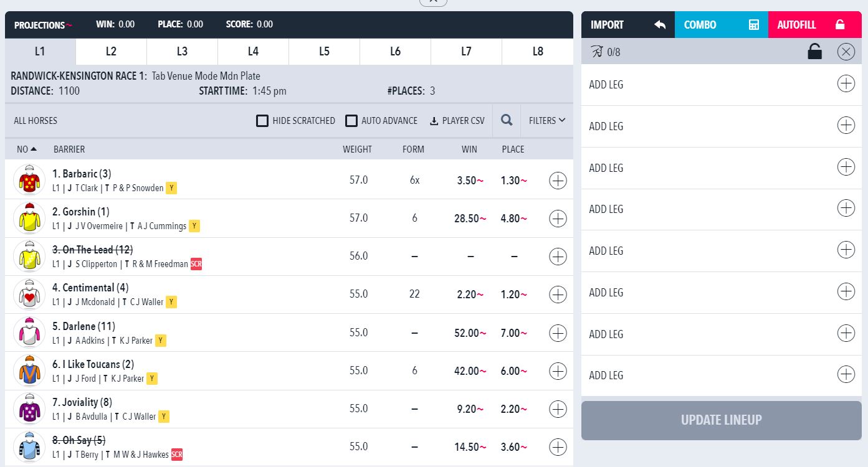This screenshot has height=467, width=868.
Task: Sort by NO column arrow
Action: pos(34,149)
